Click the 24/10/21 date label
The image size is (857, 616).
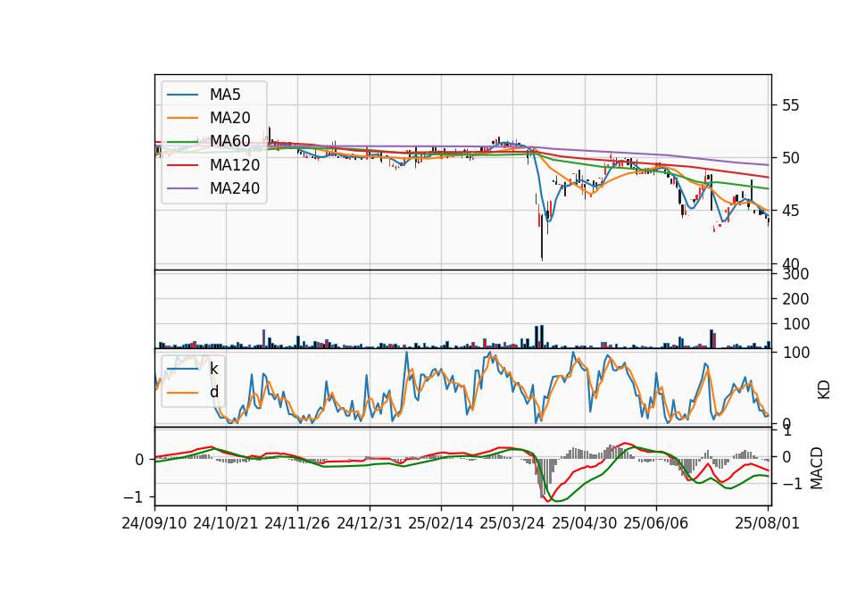226,523
